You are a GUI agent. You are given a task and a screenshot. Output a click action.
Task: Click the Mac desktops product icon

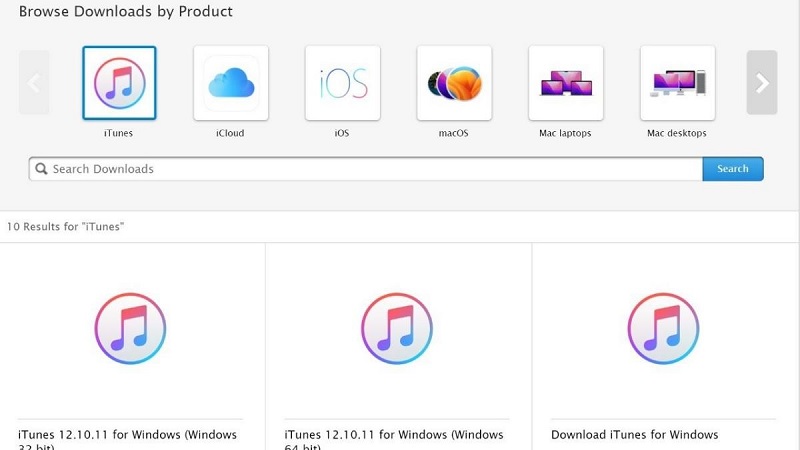[677, 83]
